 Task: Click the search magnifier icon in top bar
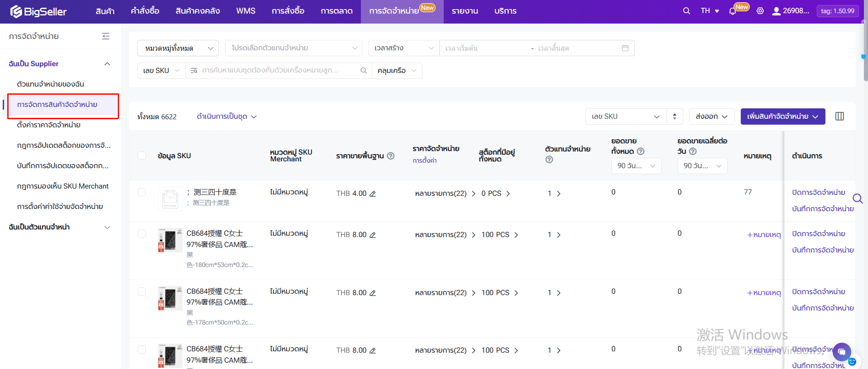tap(686, 11)
